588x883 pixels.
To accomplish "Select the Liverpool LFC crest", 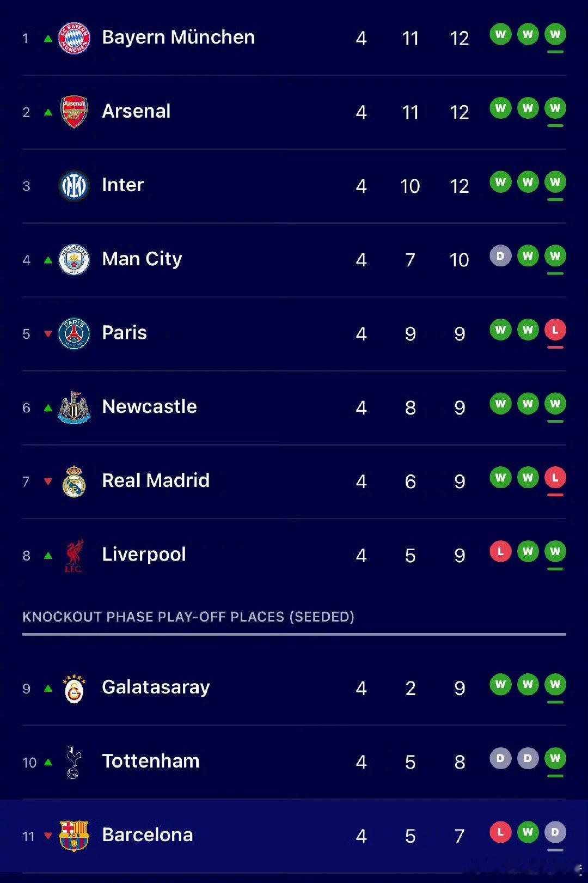I will point(73,556).
